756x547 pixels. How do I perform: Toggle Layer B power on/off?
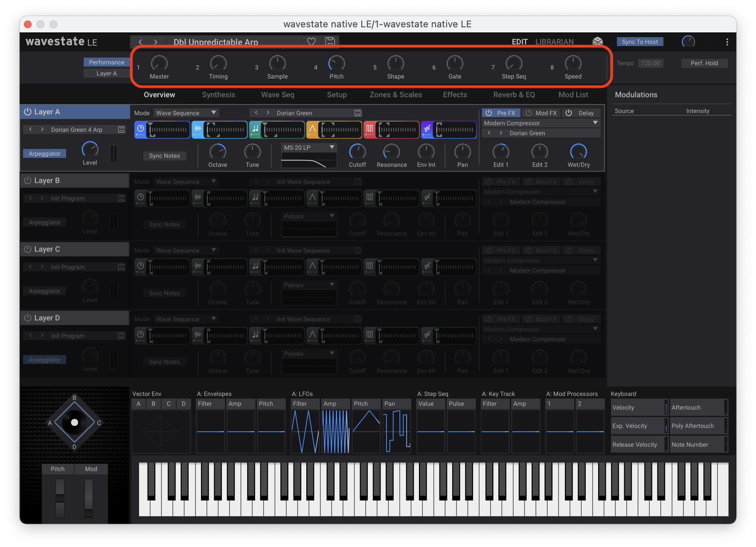coord(28,180)
